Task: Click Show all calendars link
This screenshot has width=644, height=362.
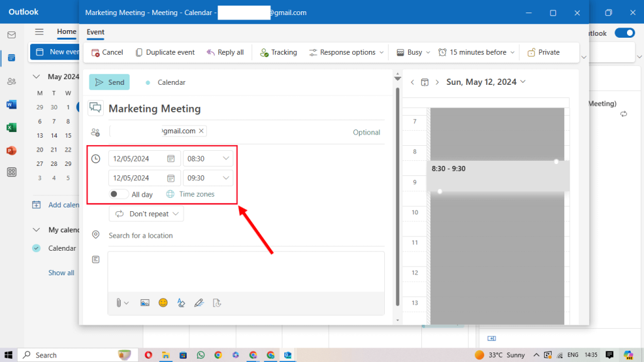Action: [61, 273]
